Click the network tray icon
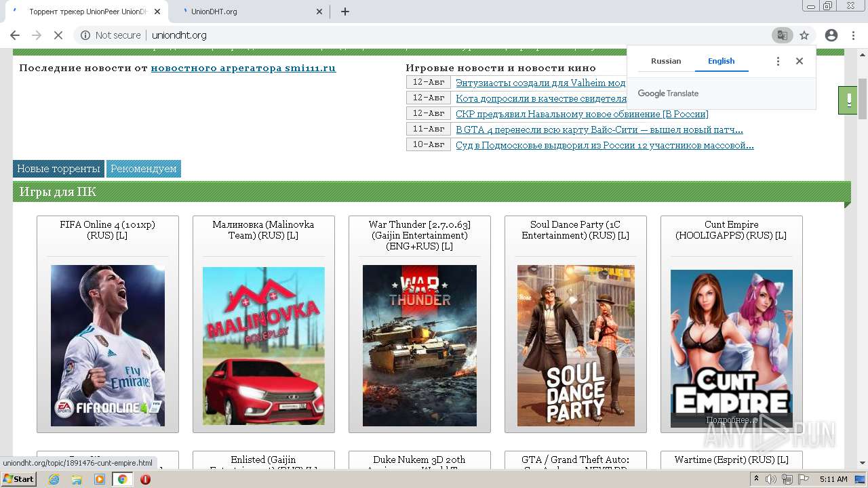The image size is (868, 488). click(x=787, y=479)
